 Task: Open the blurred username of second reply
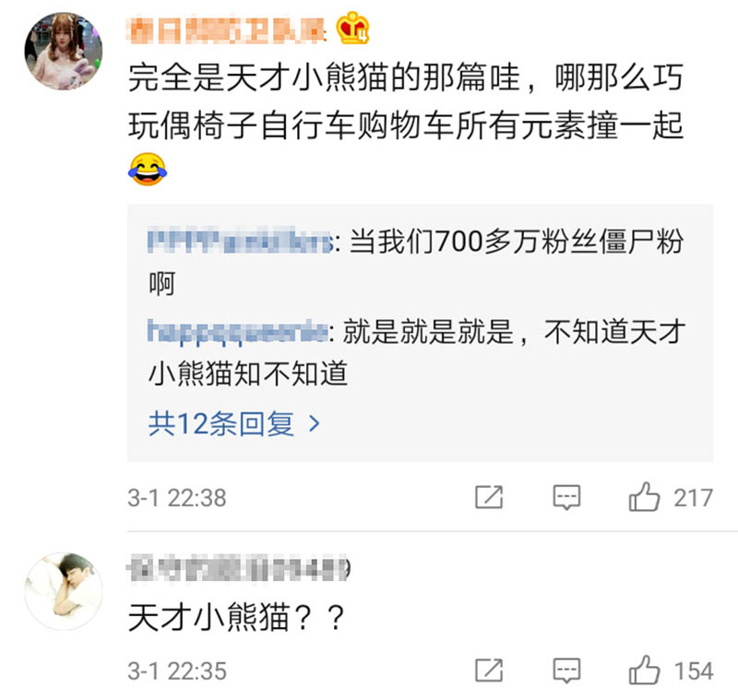pyautogui.click(x=238, y=331)
